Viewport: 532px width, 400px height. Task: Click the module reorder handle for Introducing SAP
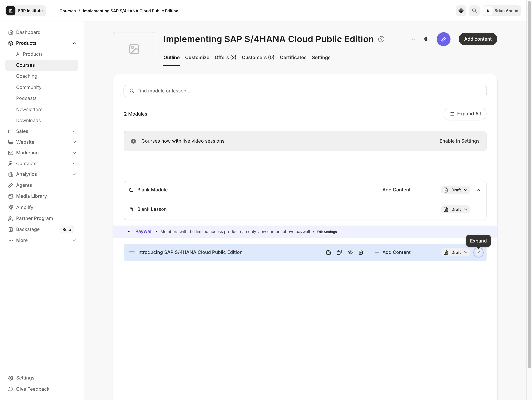click(132, 252)
